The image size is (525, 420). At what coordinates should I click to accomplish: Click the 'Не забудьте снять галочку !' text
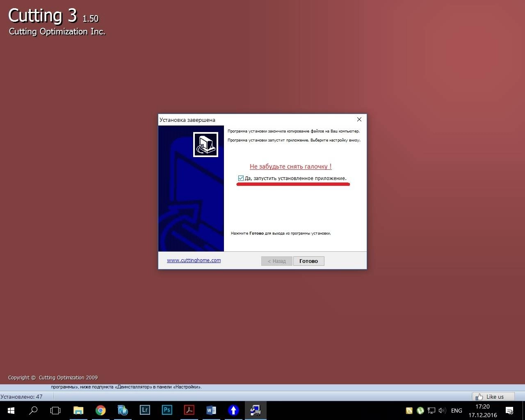click(291, 166)
